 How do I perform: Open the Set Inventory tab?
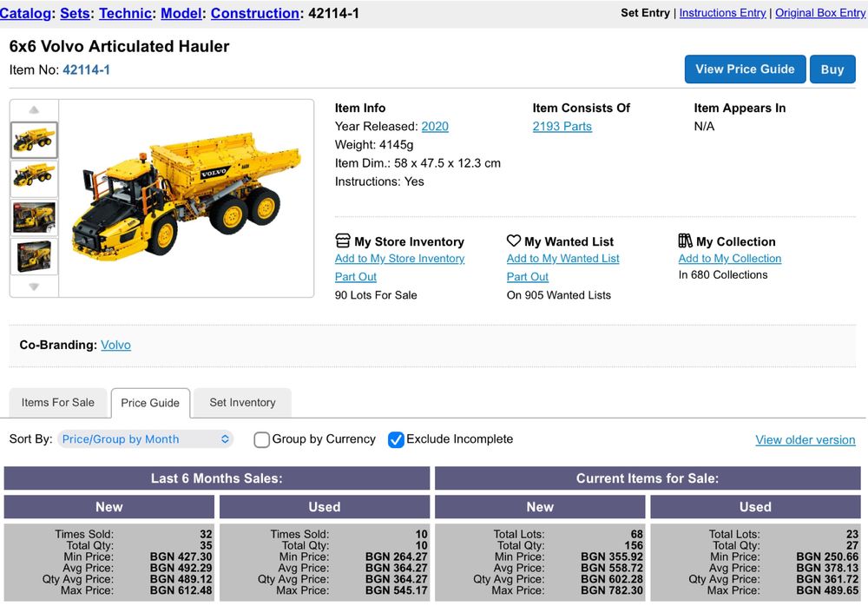pos(242,403)
